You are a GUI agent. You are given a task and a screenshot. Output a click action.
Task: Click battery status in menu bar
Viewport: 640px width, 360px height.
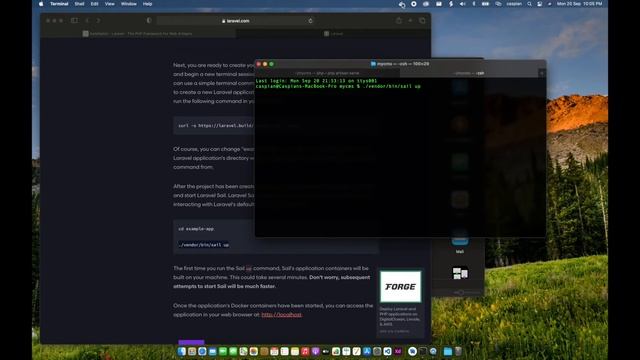click(485, 4)
